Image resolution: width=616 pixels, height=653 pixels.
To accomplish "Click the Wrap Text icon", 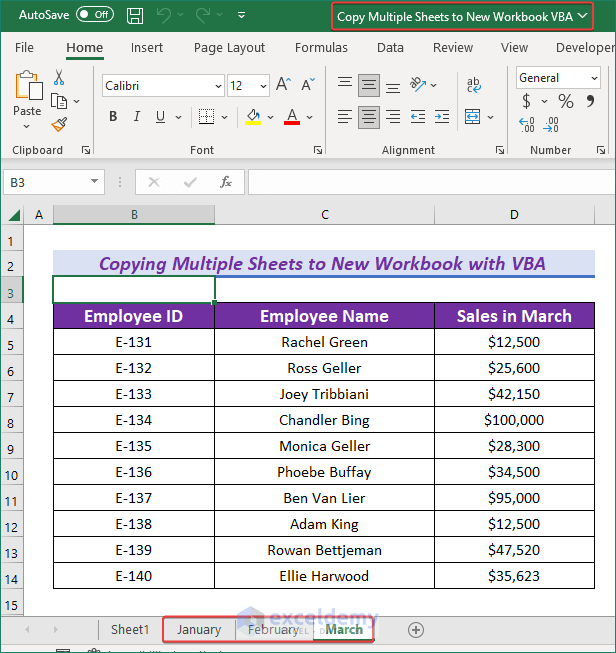I will pyautogui.click(x=474, y=85).
